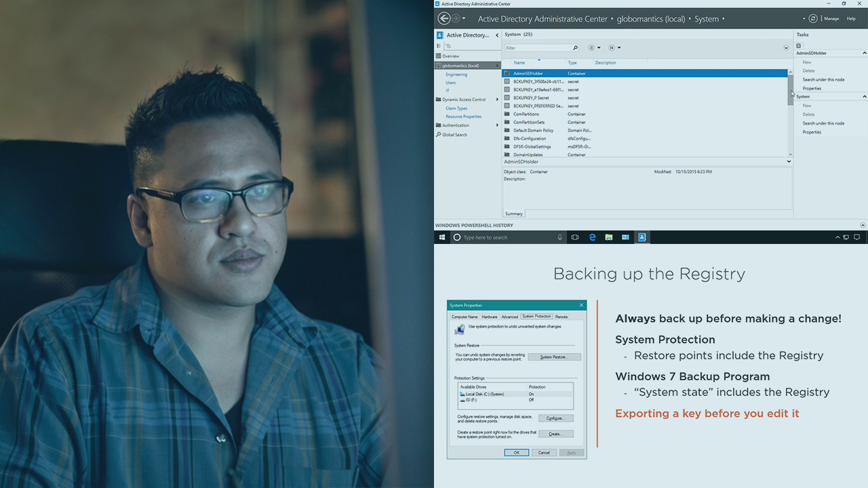Viewport: 868px width, 488px height.
Task: Click the back navigation arrow
Action: tap(444, 19)
